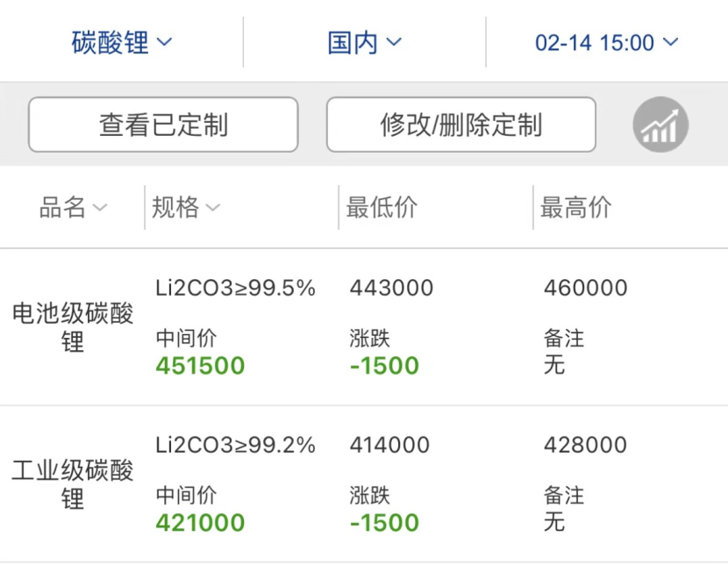Click the 查看已定制 button
Viewport: 728px width, 565px height.
[163, 125]
